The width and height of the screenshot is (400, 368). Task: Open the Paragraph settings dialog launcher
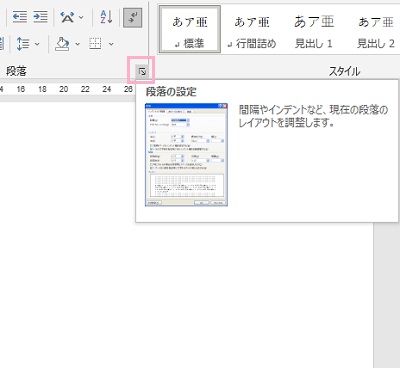(142, 71)
